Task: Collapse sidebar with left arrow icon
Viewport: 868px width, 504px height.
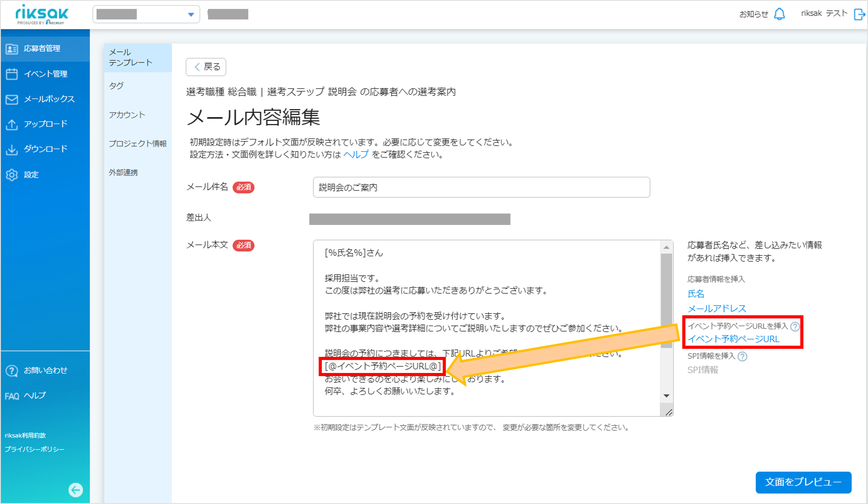Action: click(76, 489)
